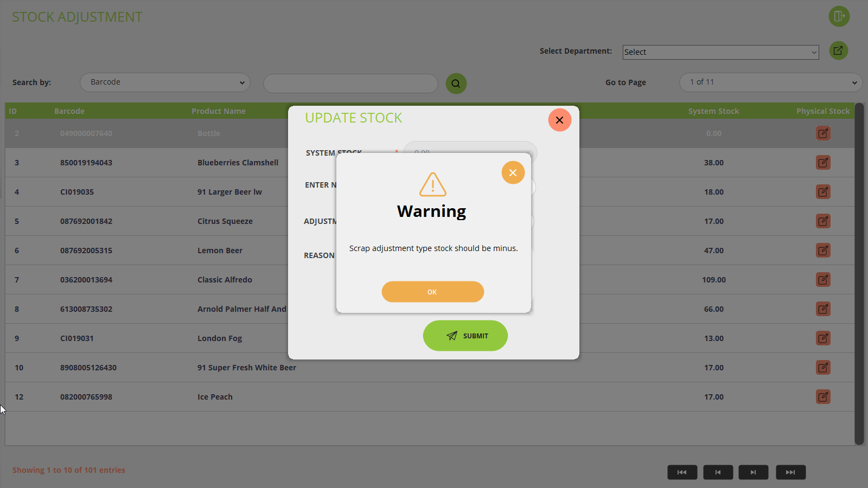Open the Go to Page dropdown
868x488 pixels.
[x=770, y=82]
